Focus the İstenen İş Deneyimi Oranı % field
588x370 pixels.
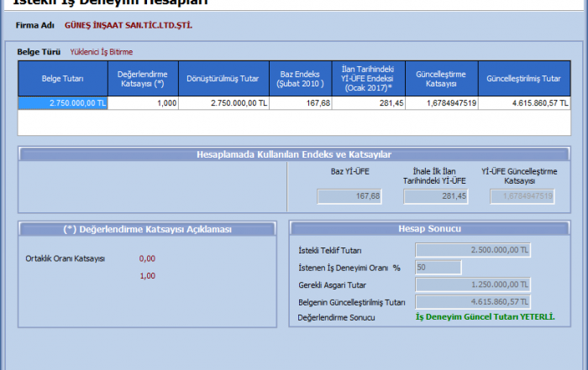click(438, 268)
